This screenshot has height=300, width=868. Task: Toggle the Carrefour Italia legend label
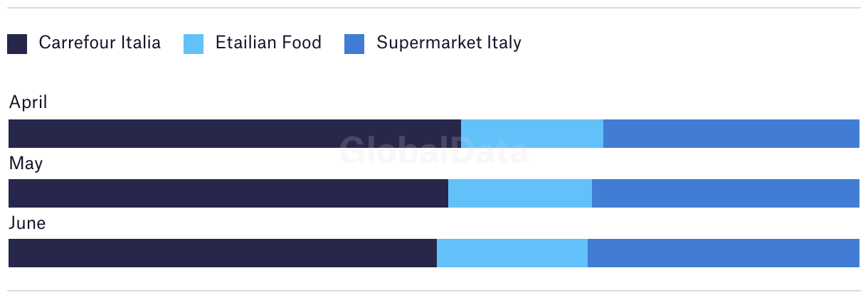tap(100, 43)
